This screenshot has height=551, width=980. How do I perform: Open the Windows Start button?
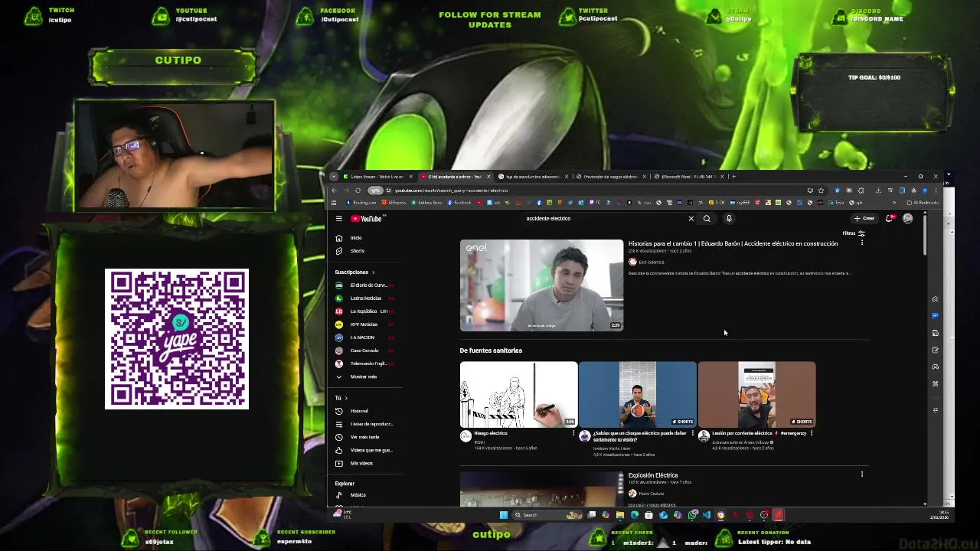point(503,515)
